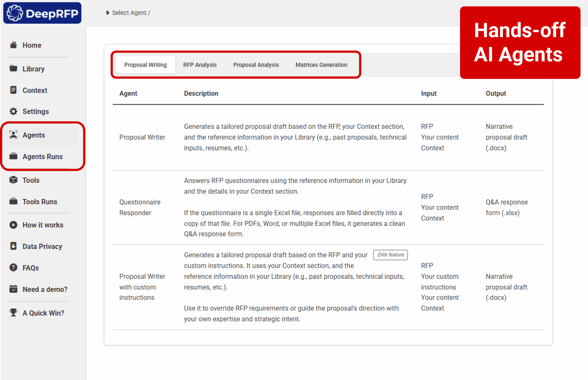Click the DeepRFP logo
588x380 pixels.
42,13
